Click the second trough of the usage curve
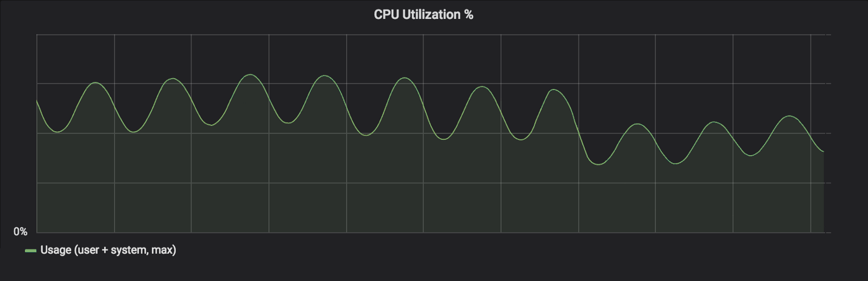This screenshot has height=281, width=868. [134, 132]
